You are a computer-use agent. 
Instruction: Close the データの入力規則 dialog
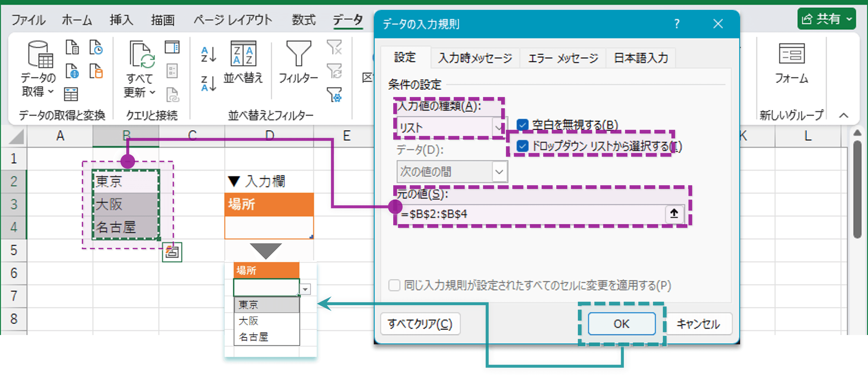coord(718,24)
